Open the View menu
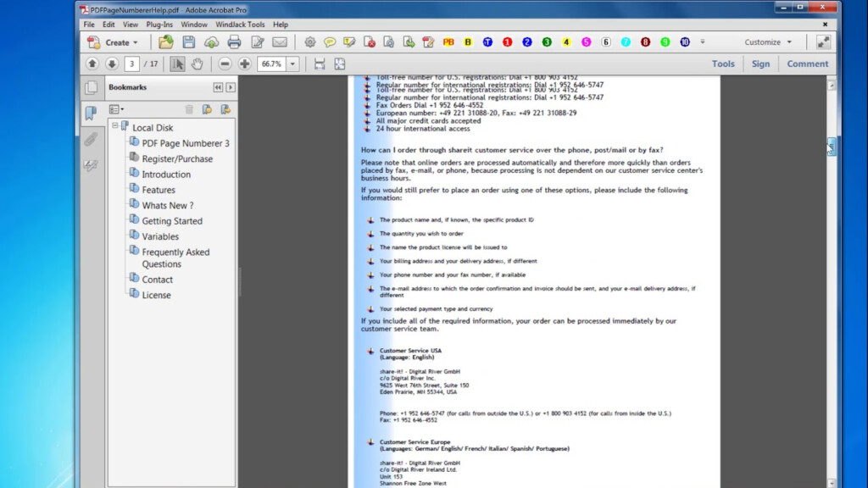The width and height of the screenshot is (868, 488). coord(130,25)
